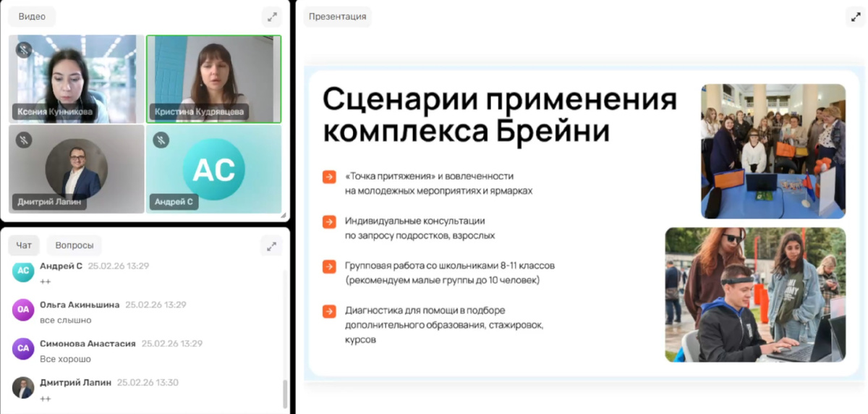Switch to the Чат tab

click(25, 245)
